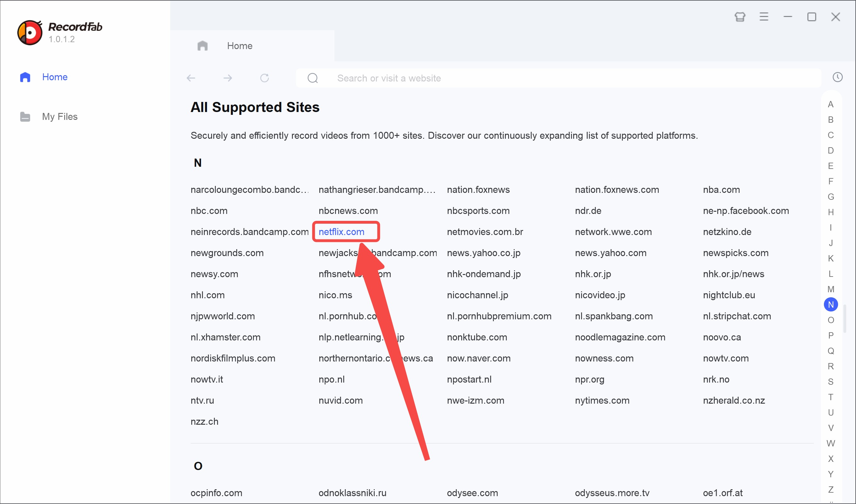Open newspicks.com link
This screenshot has width=856, height=504.
(736, 253)
